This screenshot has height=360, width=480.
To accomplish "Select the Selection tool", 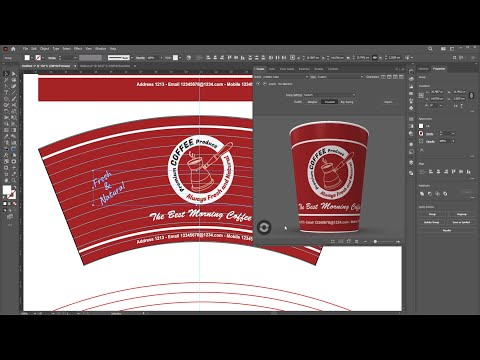I will 6,74.
